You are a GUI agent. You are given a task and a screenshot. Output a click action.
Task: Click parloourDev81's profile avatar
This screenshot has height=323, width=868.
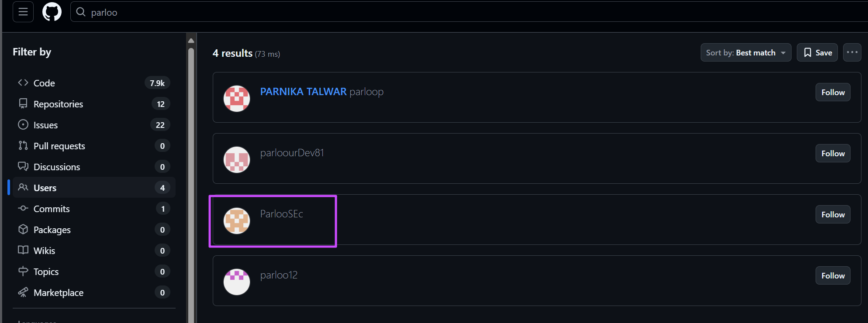tap(237, 160)
